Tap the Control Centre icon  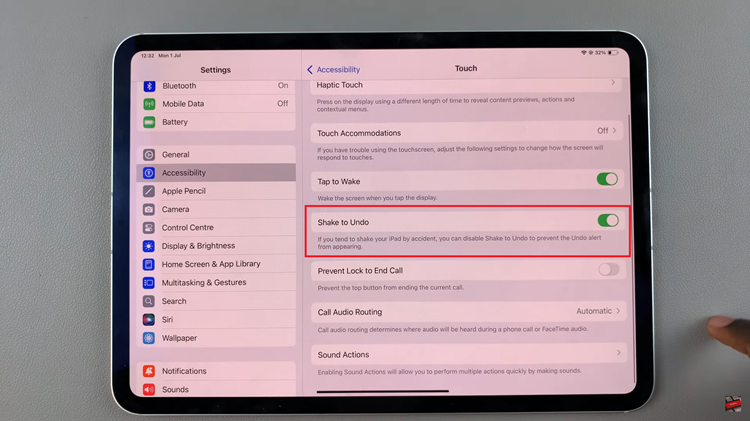(149, 228)
